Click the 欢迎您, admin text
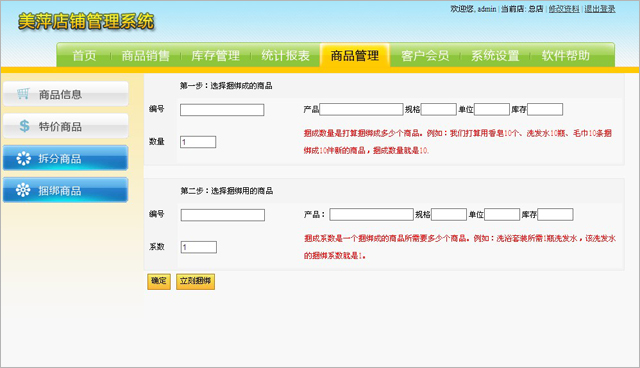Image resolution: width=640 pixels, height=368 pixels. (x=473, y=9)
